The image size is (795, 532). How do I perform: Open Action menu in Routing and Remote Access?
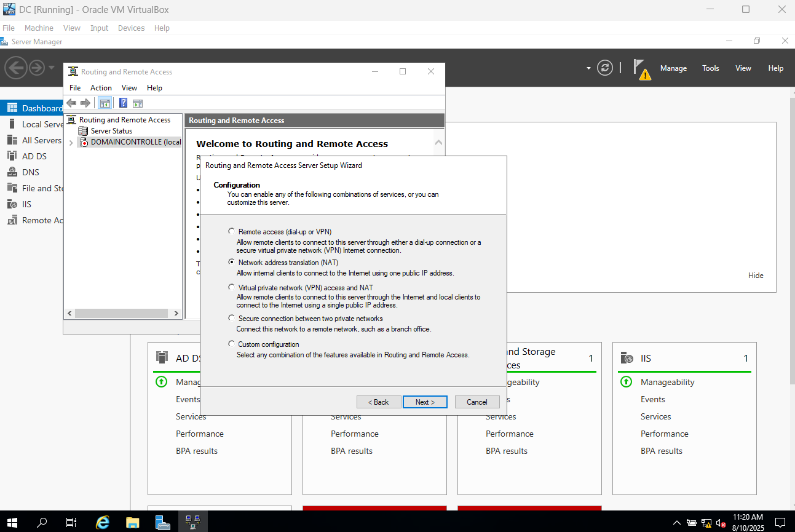(x=101, y=88)
